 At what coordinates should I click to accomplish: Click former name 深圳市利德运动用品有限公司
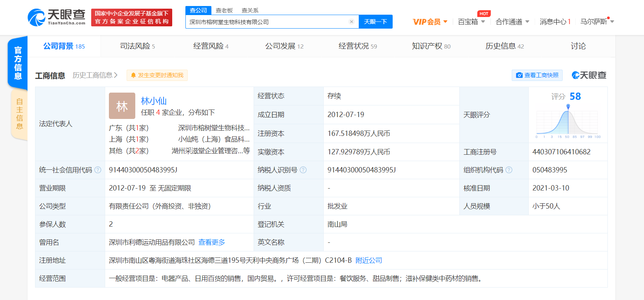click(152, 242)
